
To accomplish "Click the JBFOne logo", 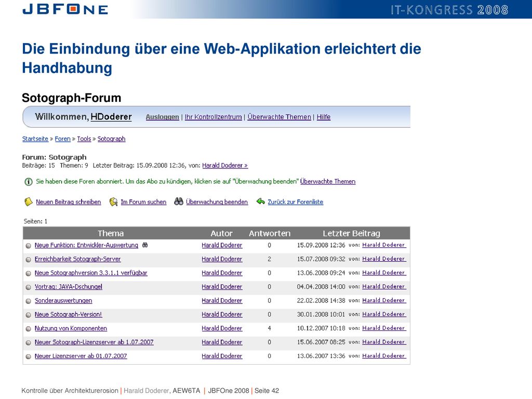I will pyautogui.click(x=65, y=9).
